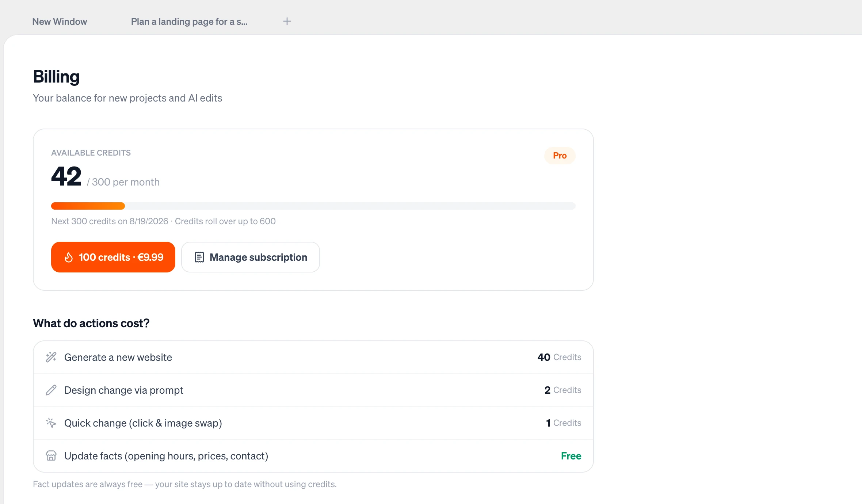
Task: Open Manage subscription
Action: point(251,257)
